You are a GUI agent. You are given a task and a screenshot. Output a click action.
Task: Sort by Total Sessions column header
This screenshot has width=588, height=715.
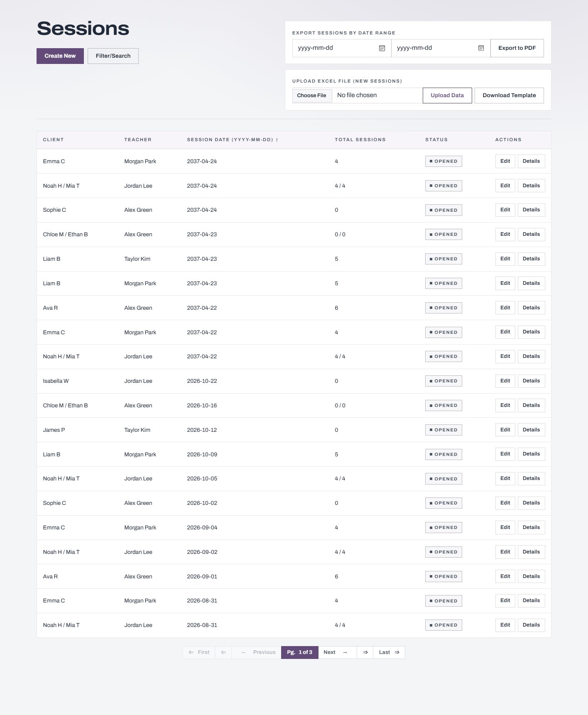coord(360,140)
